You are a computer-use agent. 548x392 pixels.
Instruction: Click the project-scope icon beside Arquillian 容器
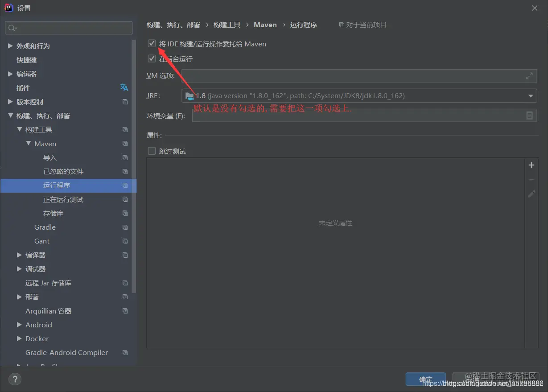(x=125, y=311)
